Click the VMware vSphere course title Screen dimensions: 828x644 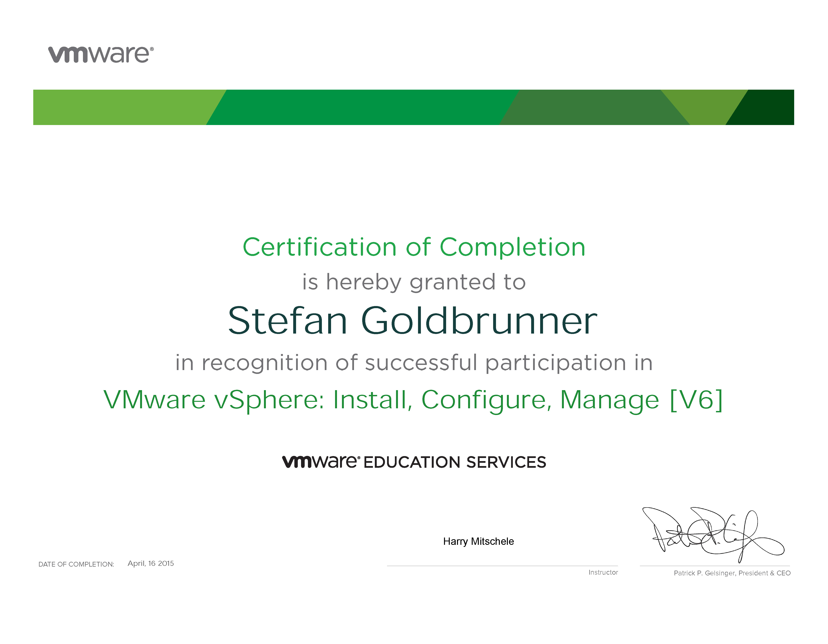coord(413,400)
